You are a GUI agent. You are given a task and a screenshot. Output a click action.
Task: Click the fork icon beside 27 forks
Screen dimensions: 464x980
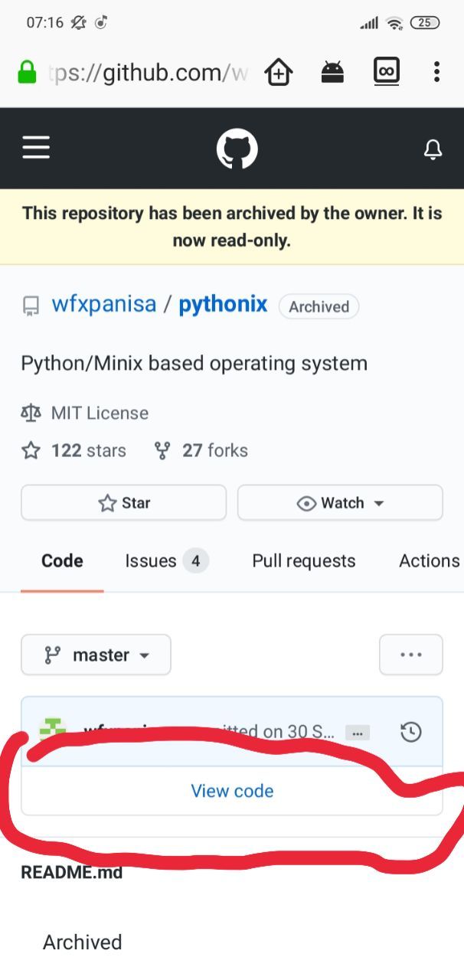(162, 450)
